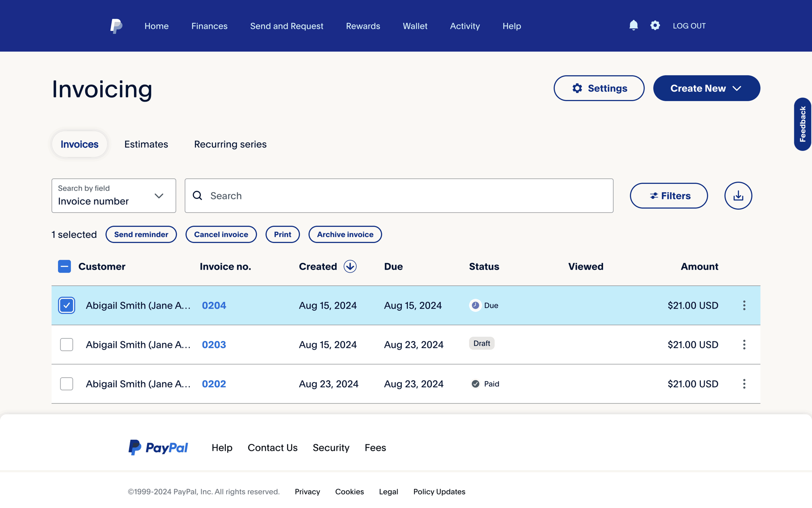The width and height of the screenshot is (812, 508).
Task: Toggle Created column sort arrow
Action: pos(350,266)
